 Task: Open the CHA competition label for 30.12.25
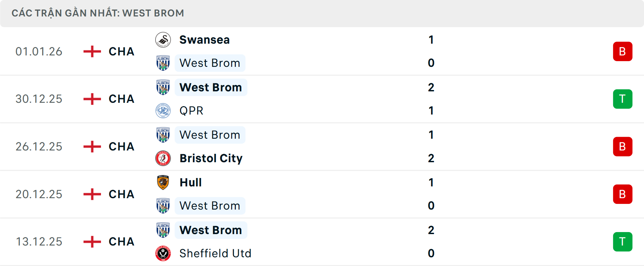pyautogui.click(x=121, y=99)
